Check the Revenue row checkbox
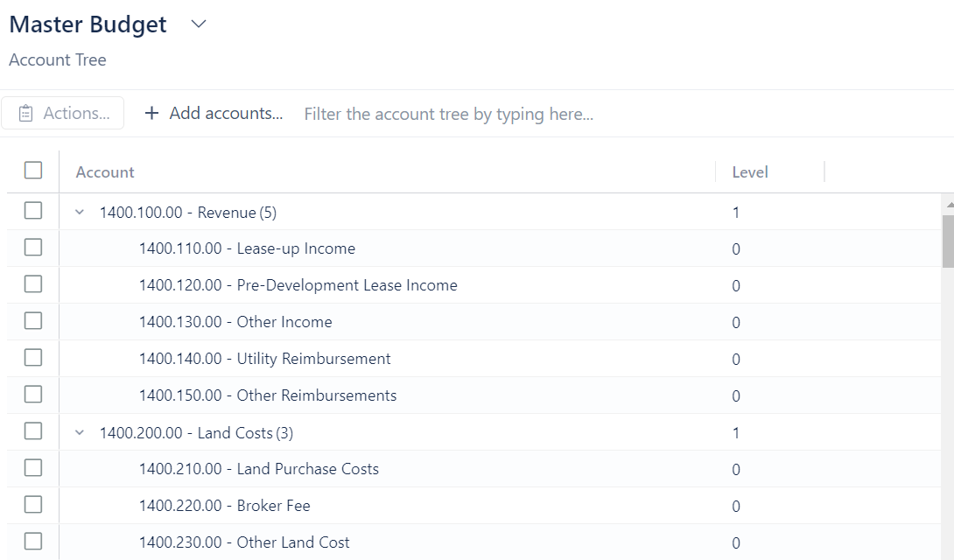954x560 pixels. pos(33,211)
